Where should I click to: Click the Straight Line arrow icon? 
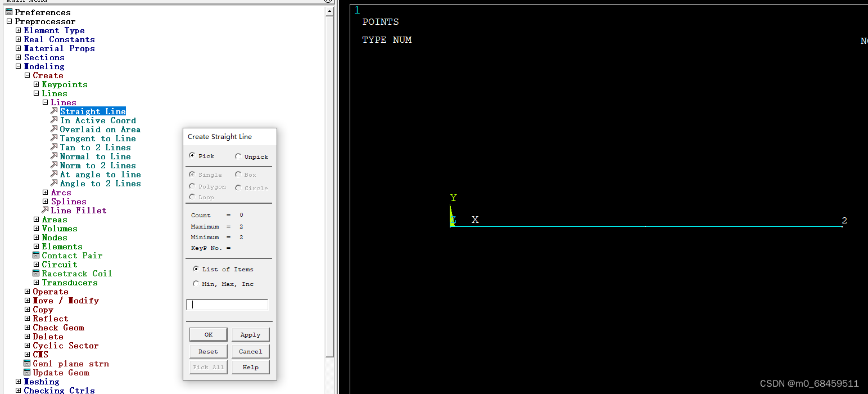coord(54,111)
